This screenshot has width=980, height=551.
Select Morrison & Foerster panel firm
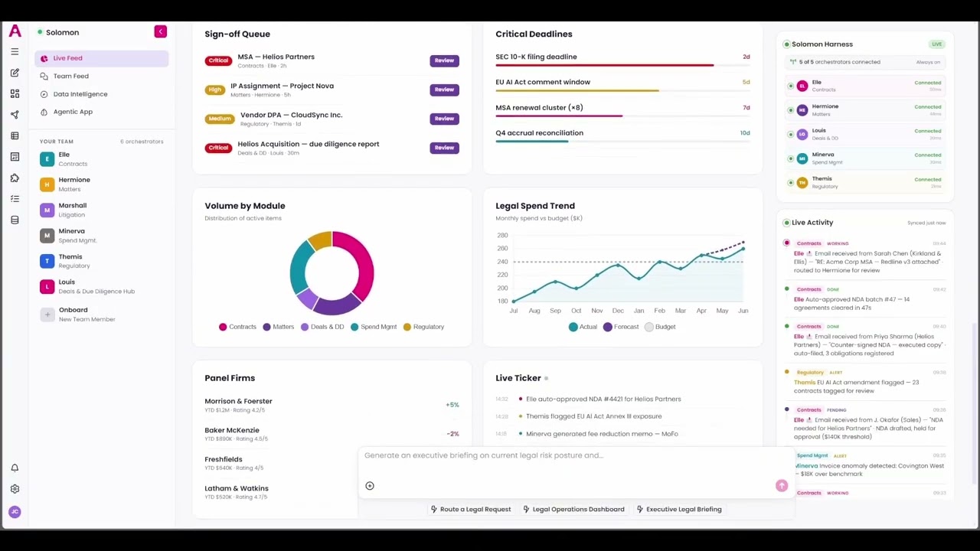point(332,406)
